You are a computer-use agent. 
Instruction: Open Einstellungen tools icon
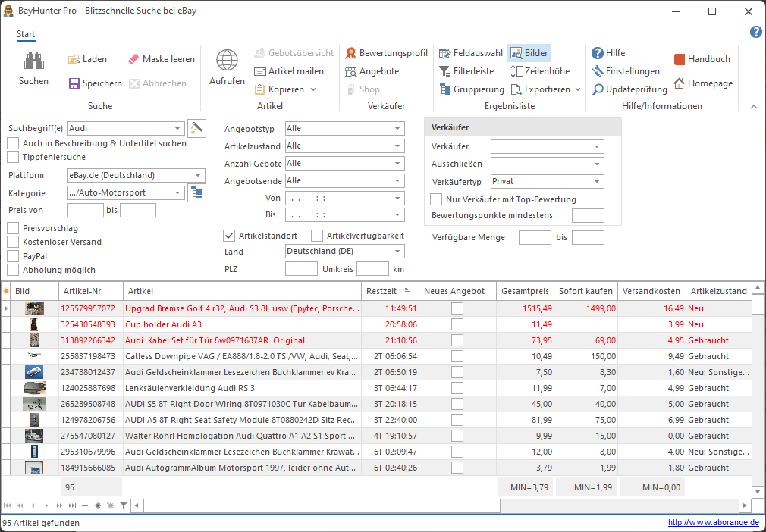click(598, 71)
